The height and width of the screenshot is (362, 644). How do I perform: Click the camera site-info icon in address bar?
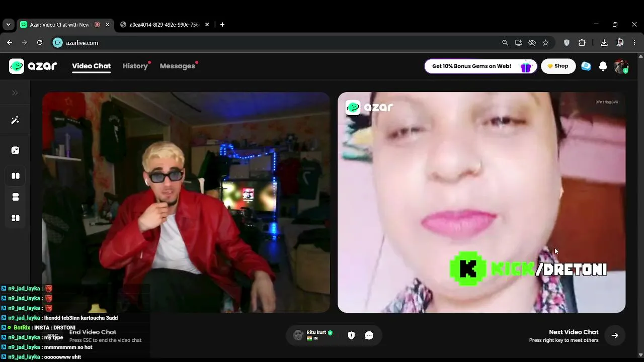pos(58,43)
